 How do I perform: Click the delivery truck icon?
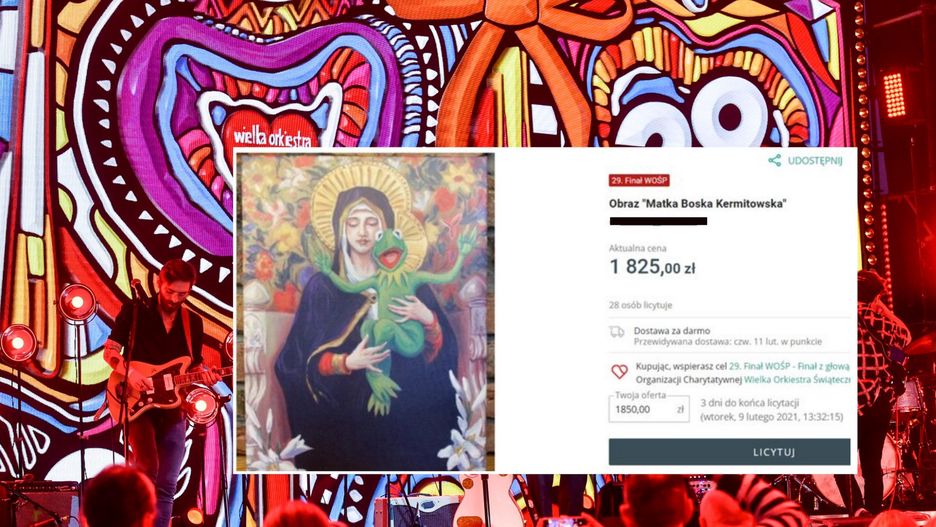617,332
